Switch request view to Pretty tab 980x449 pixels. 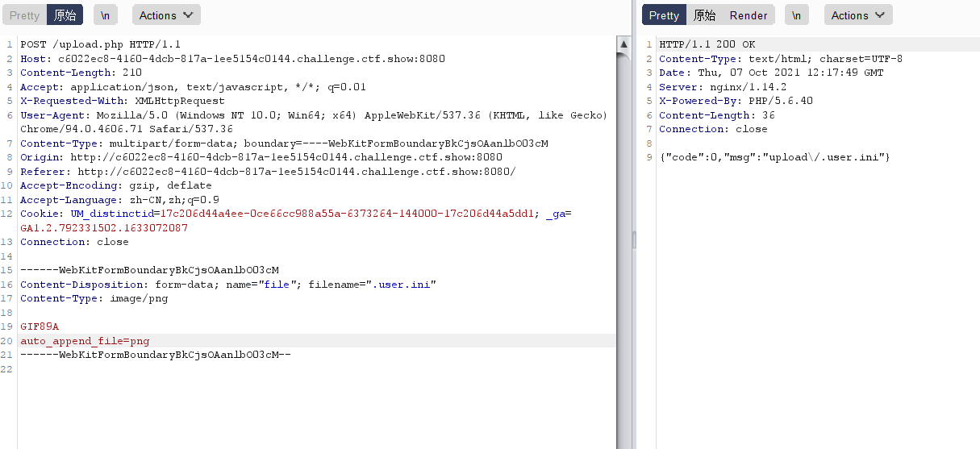click(24, 15)
